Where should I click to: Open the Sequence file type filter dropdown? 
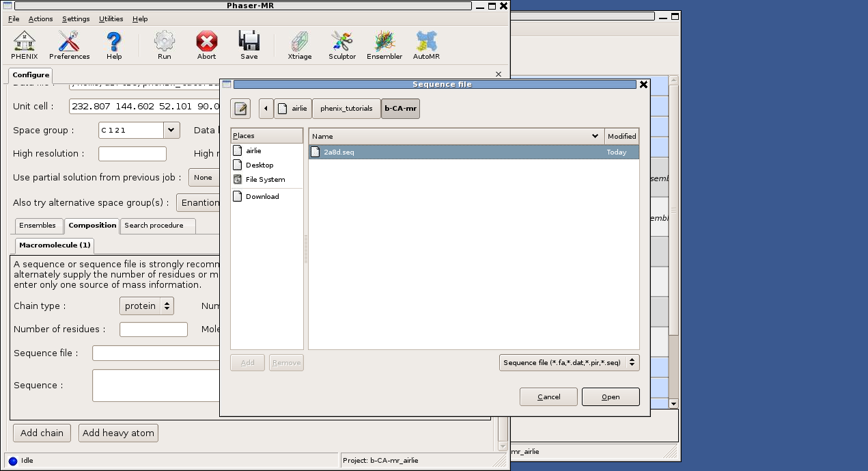point(569,363)
